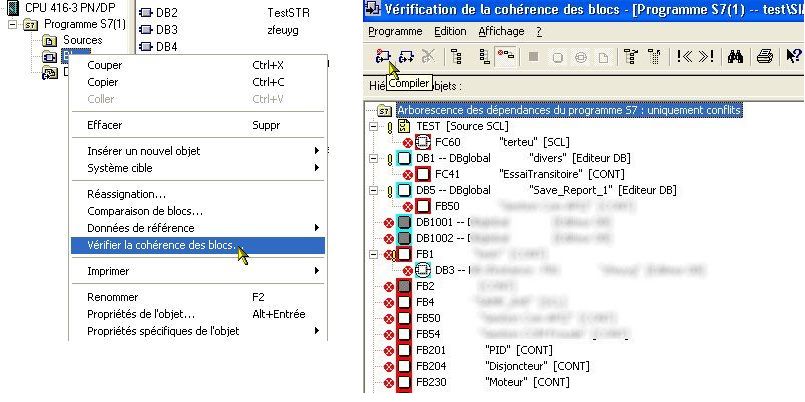The width and height of the screenshot is (805, 402).
Task: Click the collapse all tree icon
Action: 653,56
